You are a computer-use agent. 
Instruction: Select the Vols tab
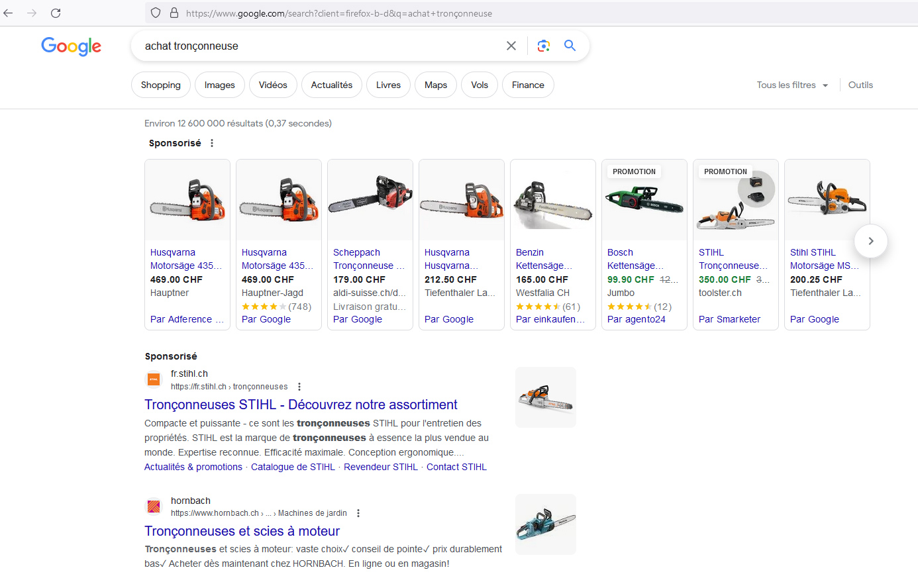pyautogui.click(x=480, y=85)
